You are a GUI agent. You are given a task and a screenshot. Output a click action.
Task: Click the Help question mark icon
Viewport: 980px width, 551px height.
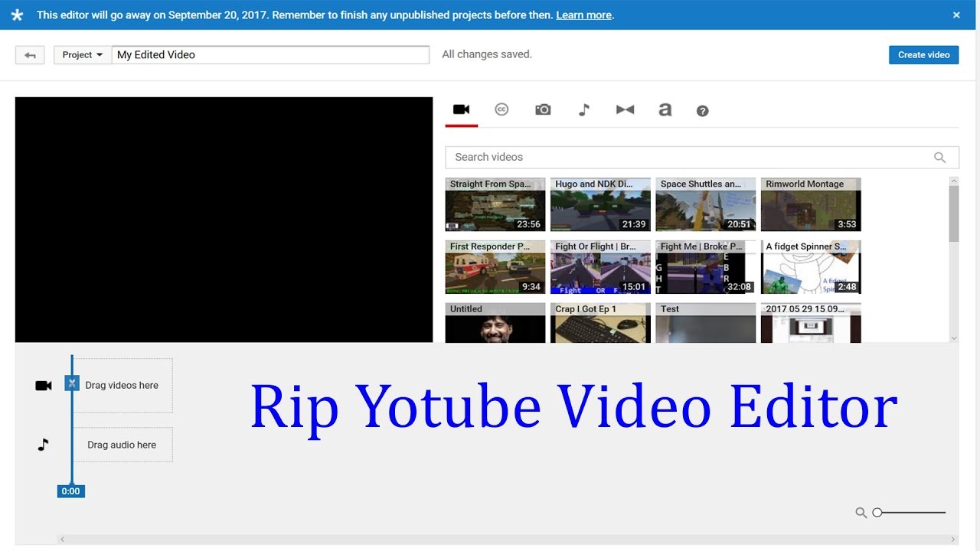tap(702, 110)
